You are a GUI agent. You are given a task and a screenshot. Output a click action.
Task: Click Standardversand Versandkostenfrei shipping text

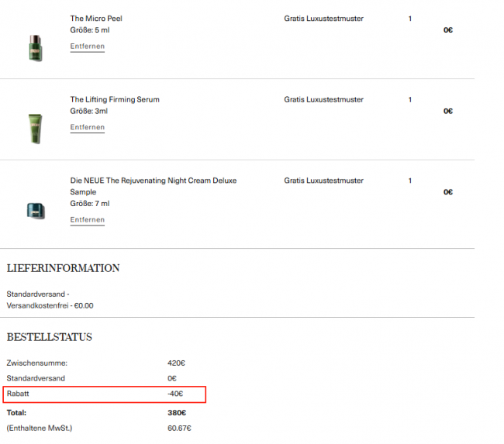50,300
